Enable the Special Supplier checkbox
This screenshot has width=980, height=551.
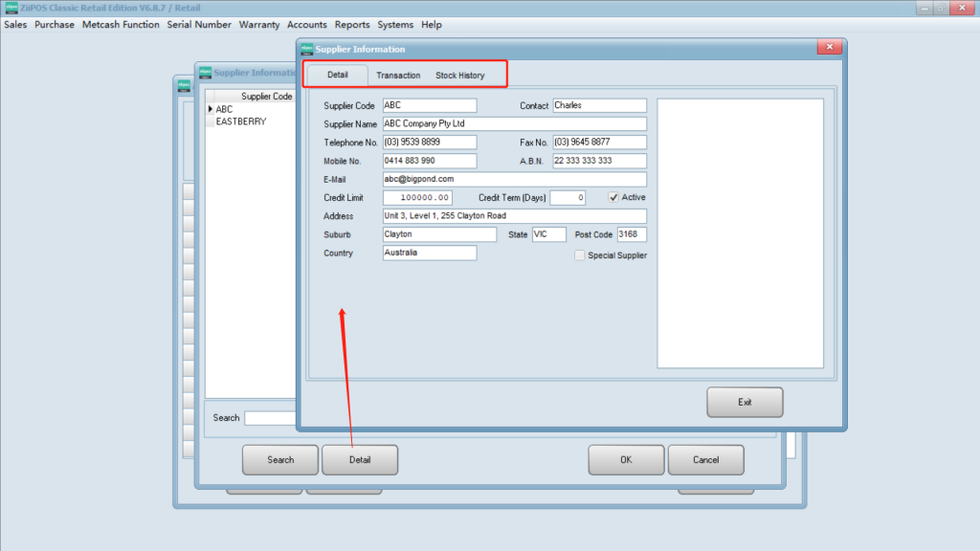click(x=580, y=255)
